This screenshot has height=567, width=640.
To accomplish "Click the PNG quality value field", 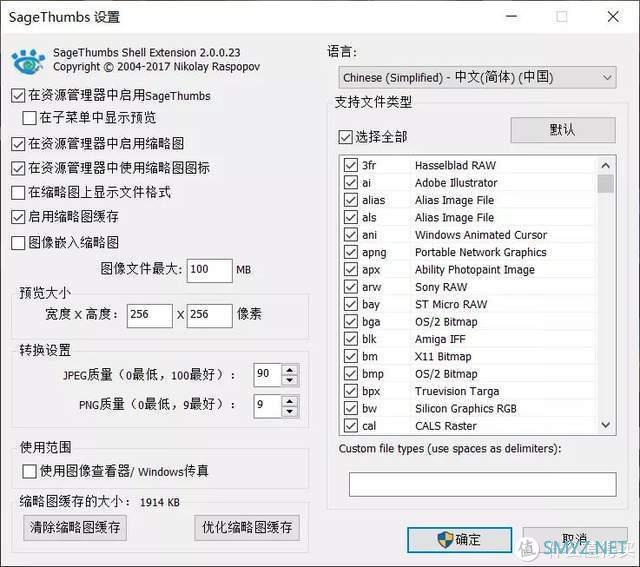I will pos(267,406).
